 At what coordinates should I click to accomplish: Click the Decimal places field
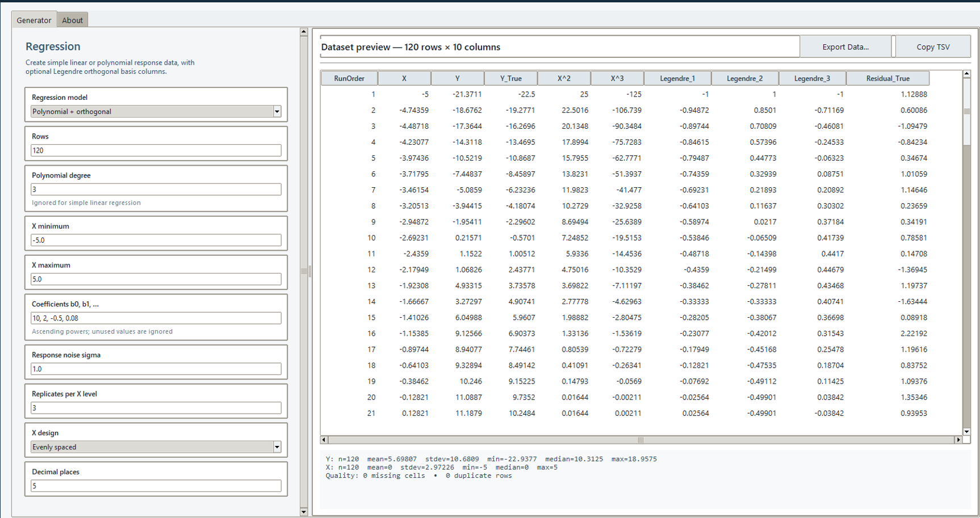coord(156,486)
